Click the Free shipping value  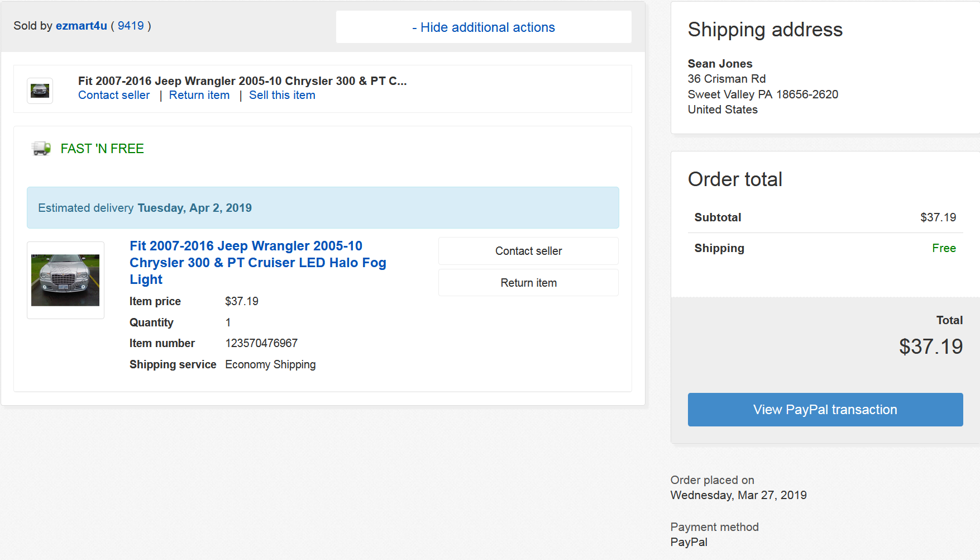pos(944,248)
